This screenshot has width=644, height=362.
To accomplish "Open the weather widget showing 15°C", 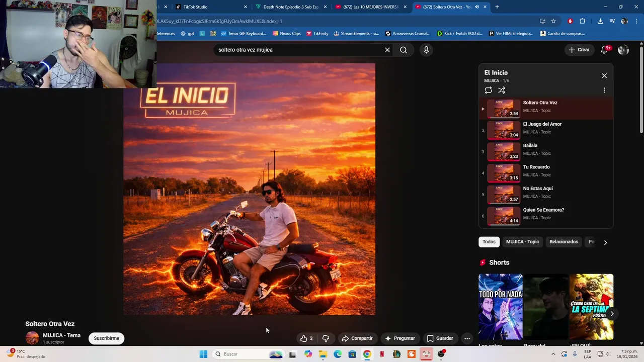I will (x=25, y=354).
